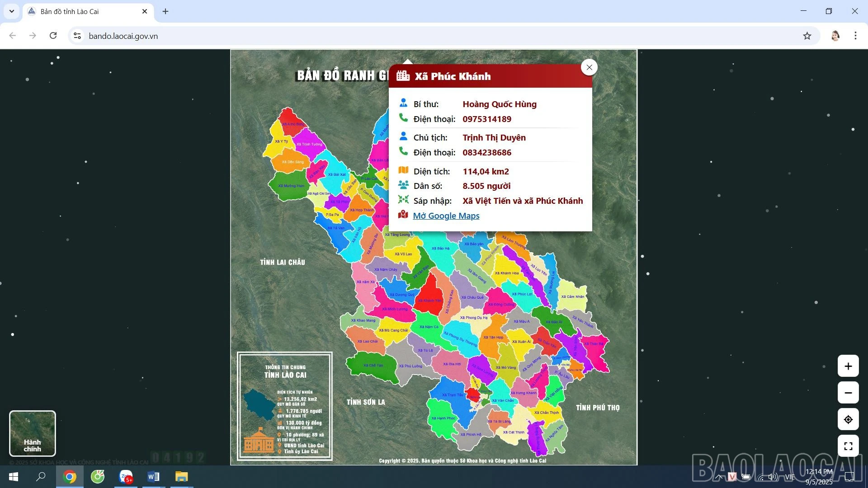Viewport: 868px width, 488px height.
Task: Click the Chrome profile avatar
Action: 835,36
